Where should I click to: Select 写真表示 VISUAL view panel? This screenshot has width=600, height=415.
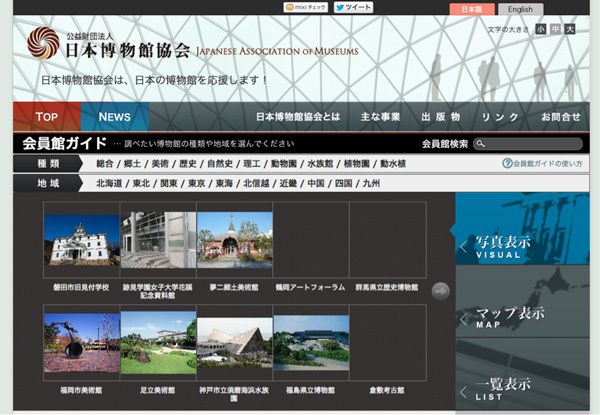point(522,229)
